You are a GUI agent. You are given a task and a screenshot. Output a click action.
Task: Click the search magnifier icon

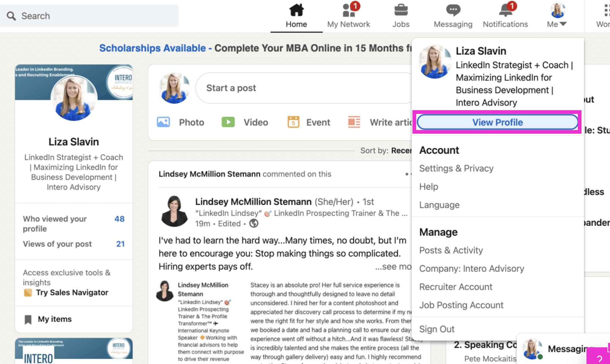pyautogui.click(x=11, y=15)
